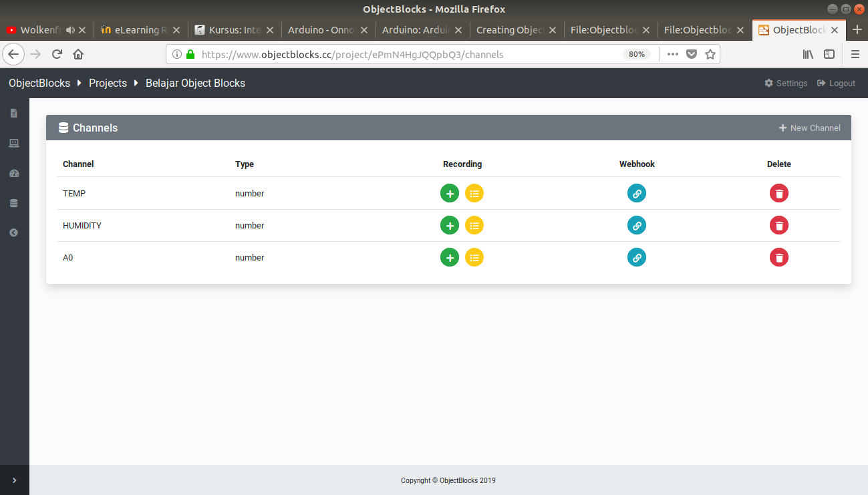Click the back arrow circle in sidebar
Viewport: 868px width, 495px height.
pos(14,232)
